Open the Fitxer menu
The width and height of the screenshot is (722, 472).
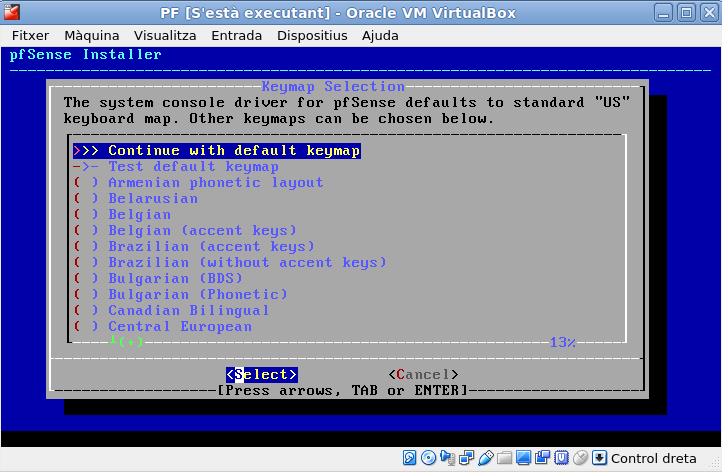[30, 35]
